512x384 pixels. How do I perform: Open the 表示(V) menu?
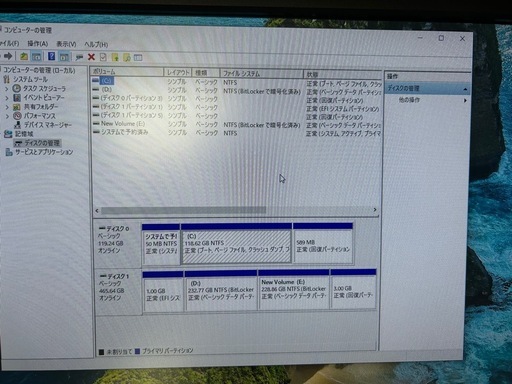click(66, 44)
